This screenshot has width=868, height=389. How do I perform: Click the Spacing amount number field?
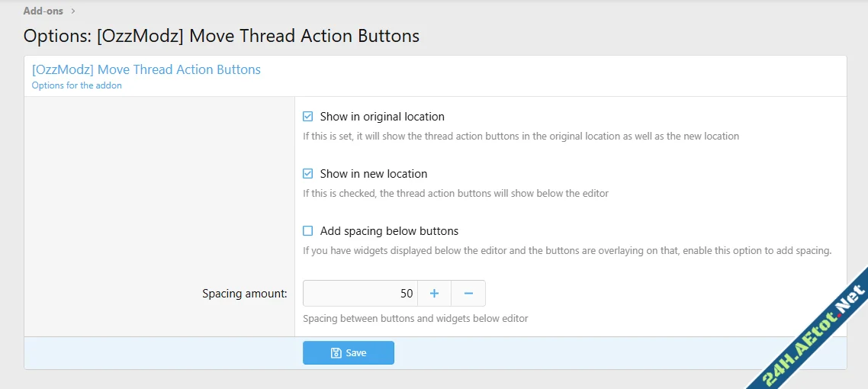point(359,294)
